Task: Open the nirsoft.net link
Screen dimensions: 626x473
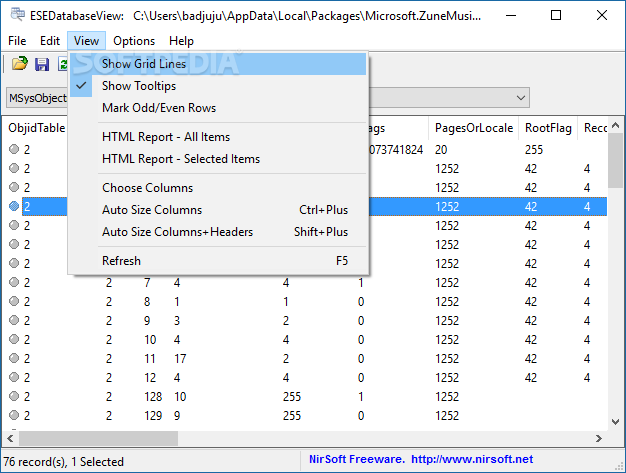Action: point(472,459)
